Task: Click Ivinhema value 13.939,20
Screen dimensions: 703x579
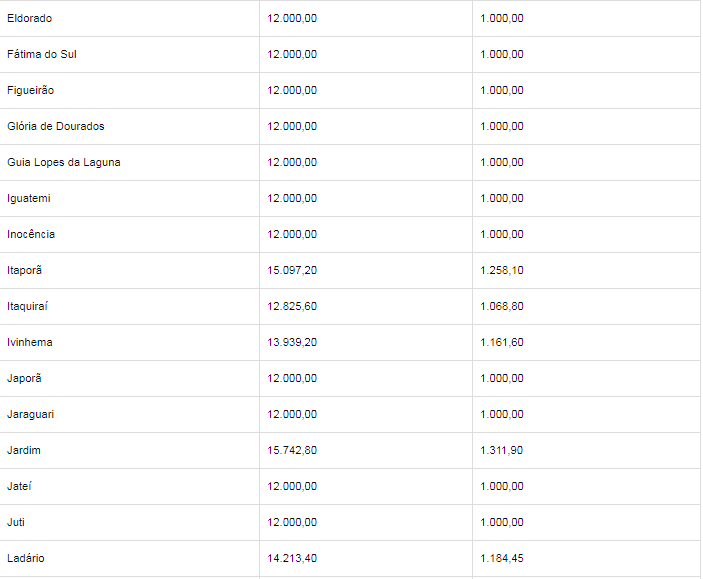Action: 292,342
